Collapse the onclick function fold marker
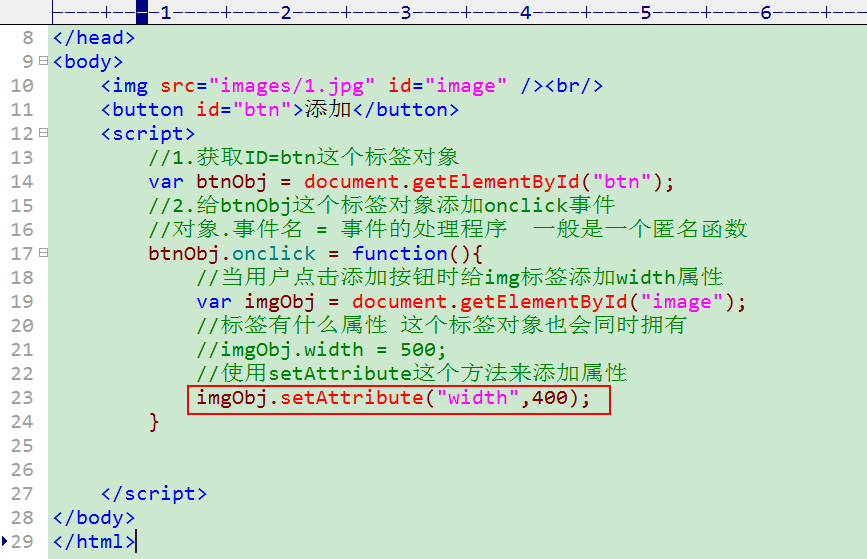Screen dimensions: 867x559 pos(43,253)
